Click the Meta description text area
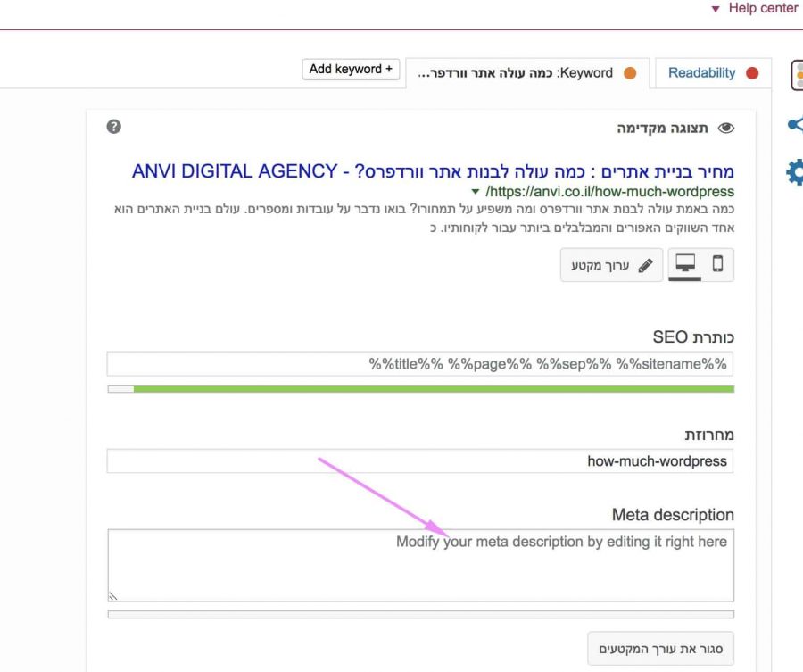Viewport: 803px width, 672px height. [420, 566]
